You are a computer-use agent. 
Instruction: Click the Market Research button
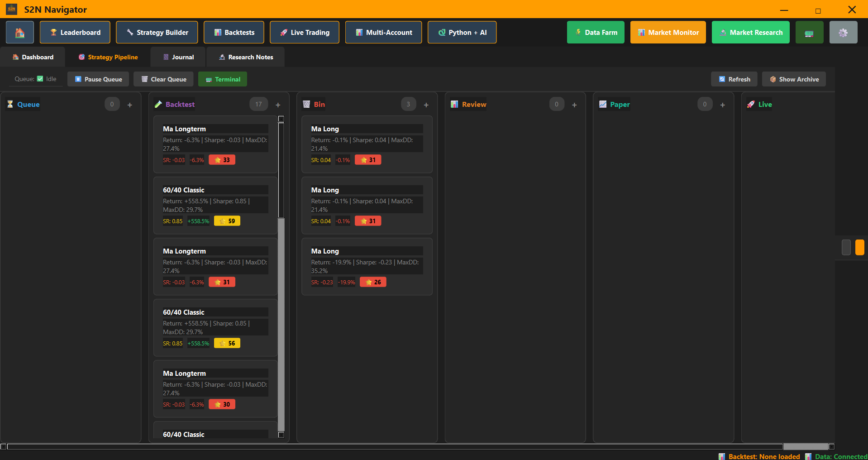click(x=751, y=33)
